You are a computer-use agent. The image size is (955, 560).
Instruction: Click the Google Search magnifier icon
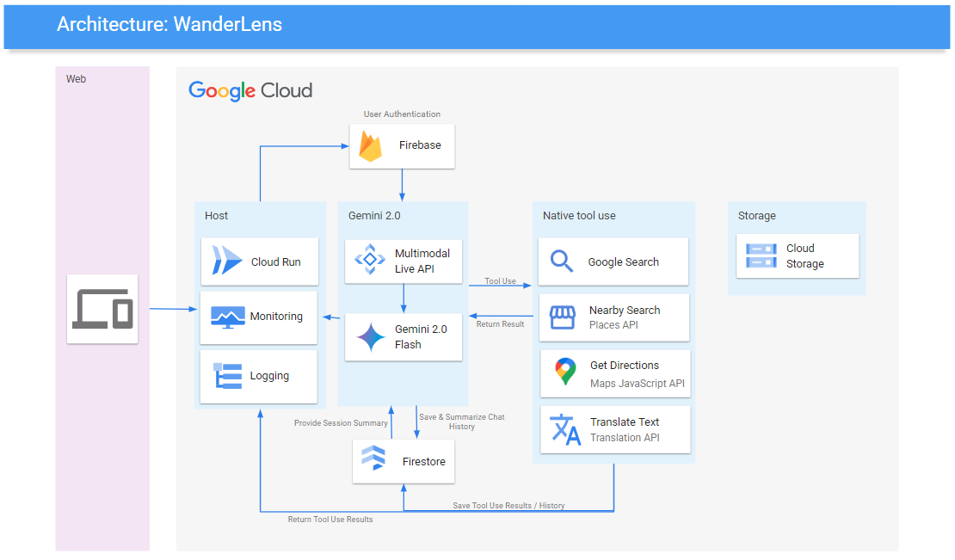pos(562,262)
